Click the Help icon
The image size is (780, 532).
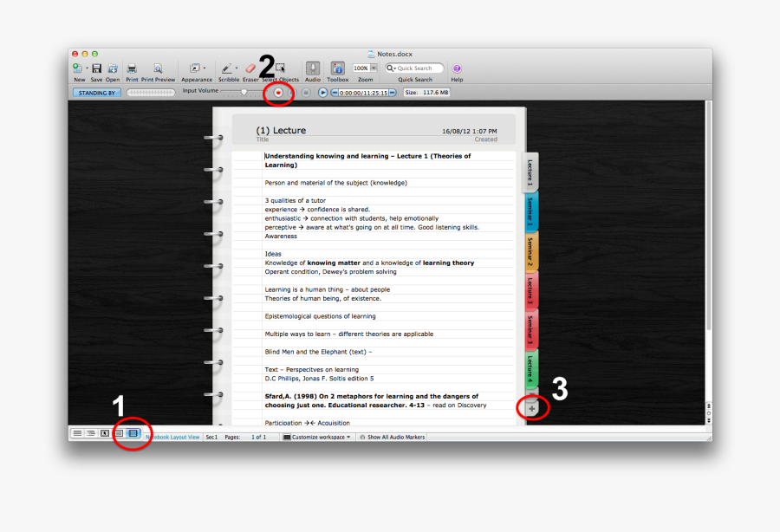tap(457, 69)
